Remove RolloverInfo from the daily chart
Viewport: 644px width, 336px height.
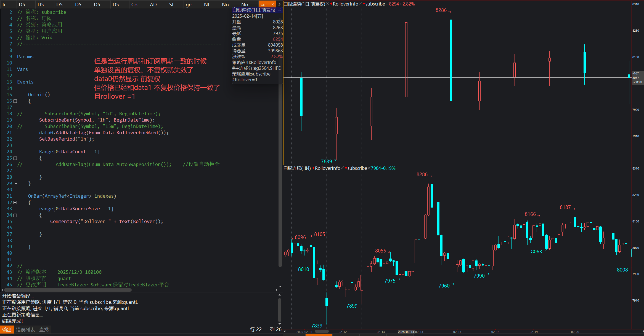pyautogui.click(x=361, y=4)
